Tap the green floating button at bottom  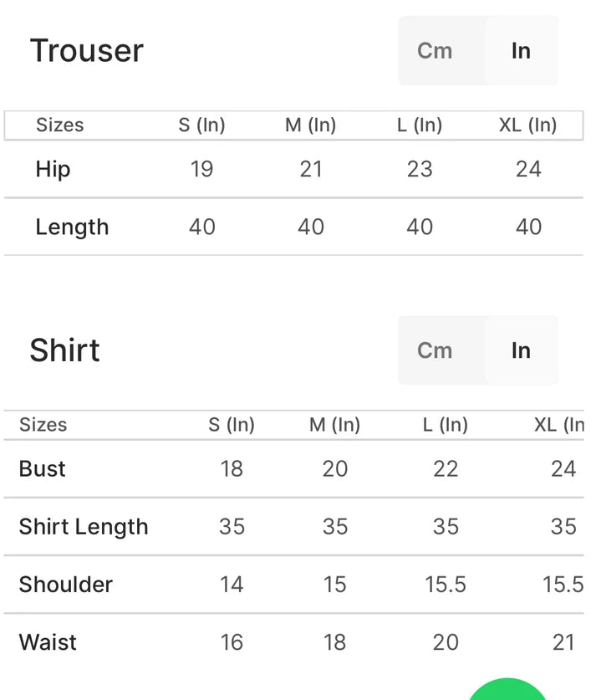coord(507,690)
